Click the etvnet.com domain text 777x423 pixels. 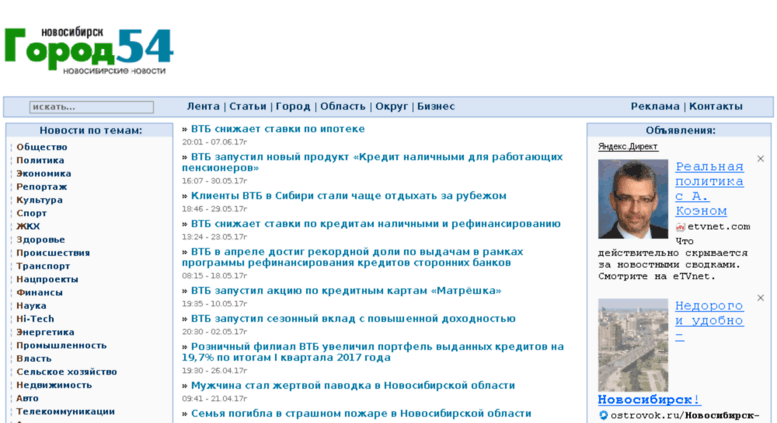click(719, 227)
